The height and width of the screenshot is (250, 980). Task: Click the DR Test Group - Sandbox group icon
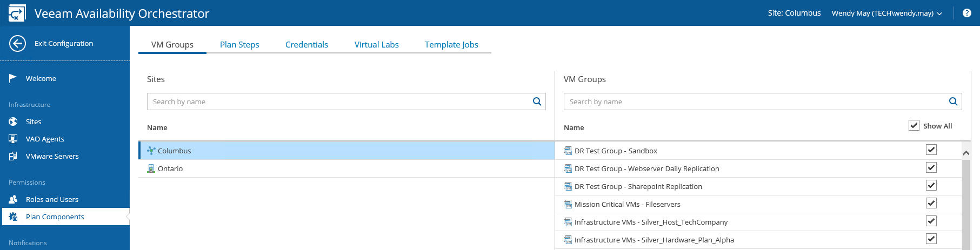click(x=568, y=151)
